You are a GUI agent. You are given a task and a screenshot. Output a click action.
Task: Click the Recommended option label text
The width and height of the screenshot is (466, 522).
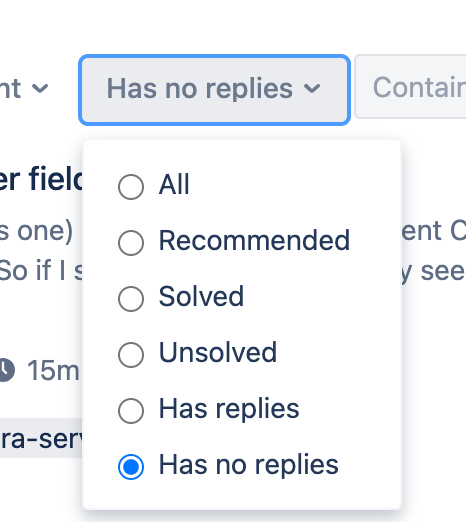254,241
